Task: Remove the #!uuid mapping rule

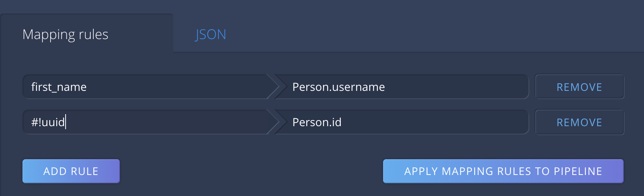Action: click(x=579, y=122)
